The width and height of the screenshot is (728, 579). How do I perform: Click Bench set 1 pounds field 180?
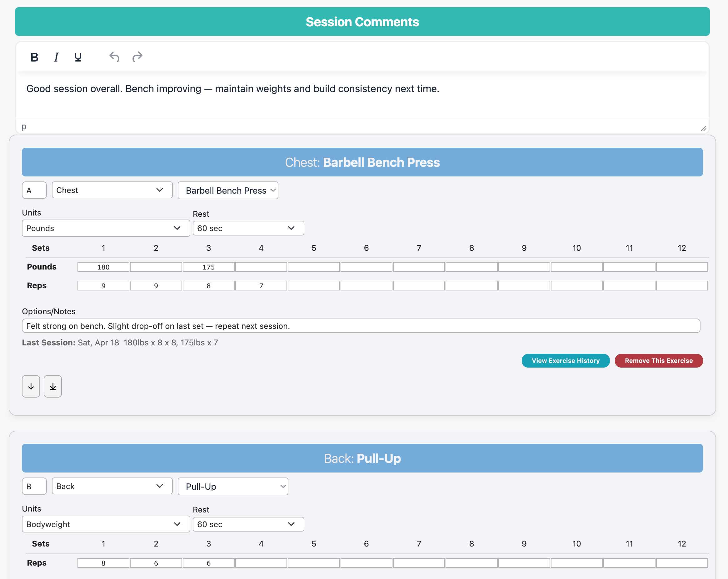pyautogui.click(x=103, y=267)
